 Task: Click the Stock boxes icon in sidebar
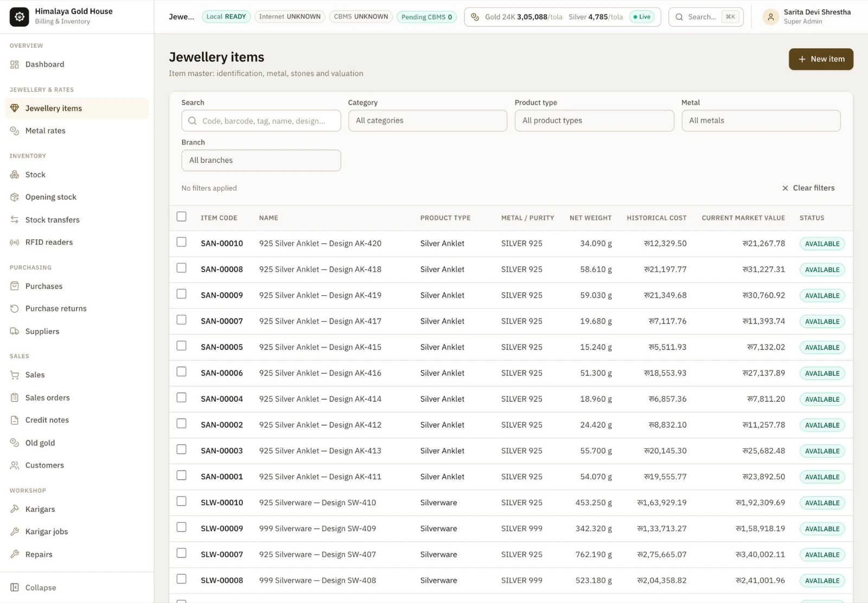click(x=15, y=175)
